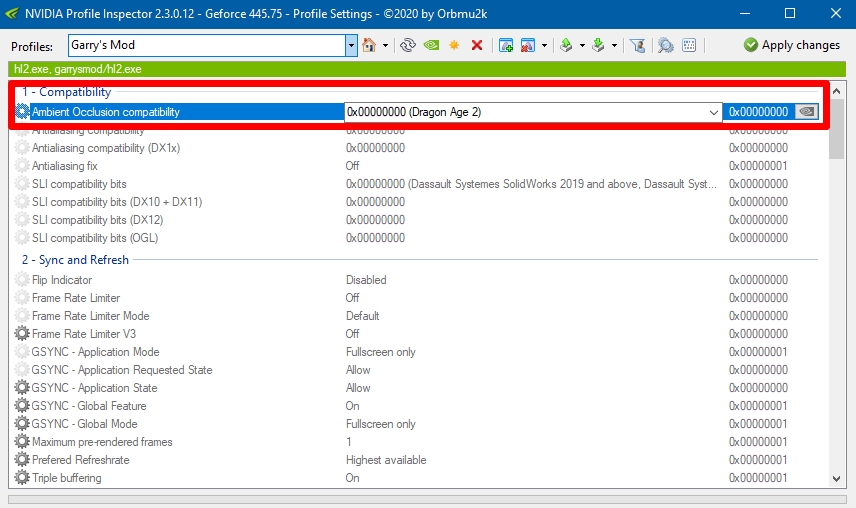This screenshot has width=856, height=508.
Task: Click the gear icon beside Maximum pre-rendered frames
Action: tap(22, 441)
